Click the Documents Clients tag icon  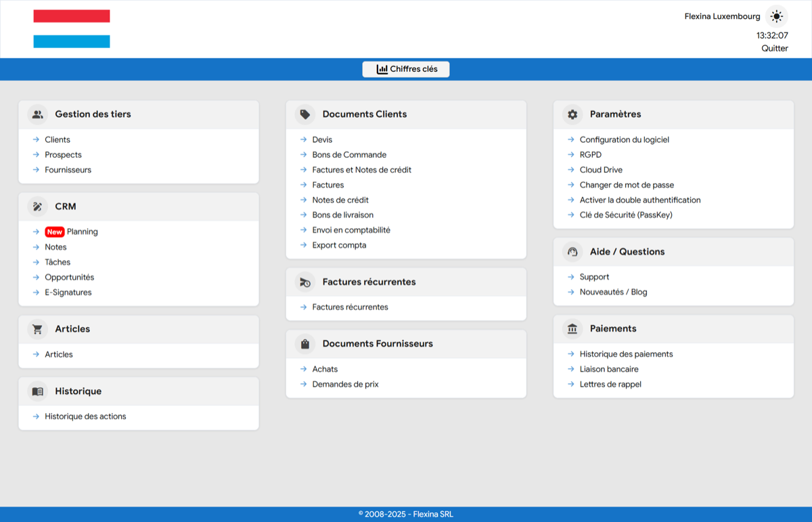[305, 114]
